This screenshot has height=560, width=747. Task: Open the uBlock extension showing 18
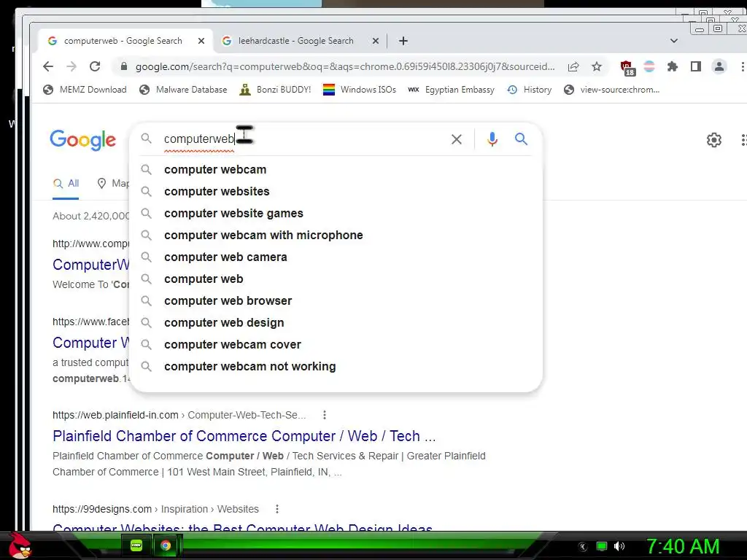click(x=627, y=68)
